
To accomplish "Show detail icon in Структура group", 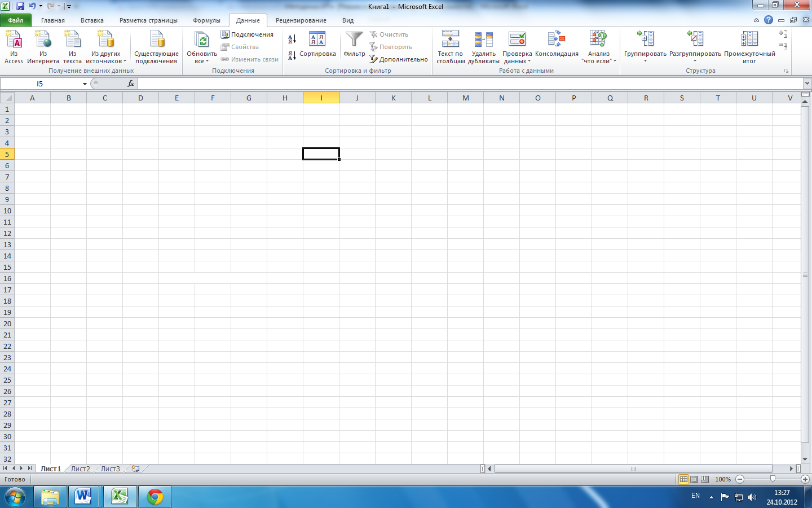I will pyautogui.click(x=783, y=34).
